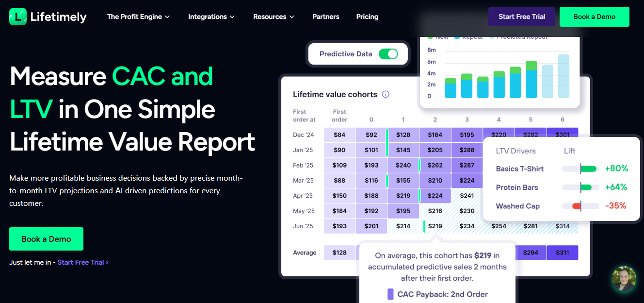Click the $184 cell in May '25 row
Screen dimensions: 644x303
pos(339,211)
